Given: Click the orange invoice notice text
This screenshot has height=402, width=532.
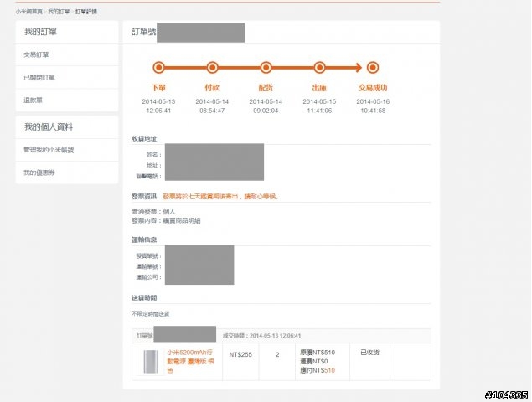Looking at the screenshot, I should [x=220, y=197].
